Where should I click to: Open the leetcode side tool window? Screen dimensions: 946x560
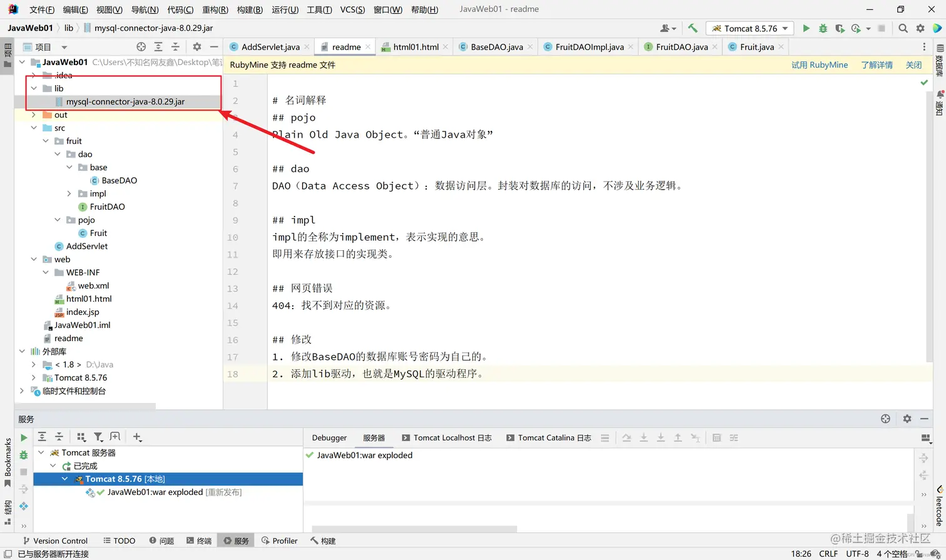(x=939, y=506)
